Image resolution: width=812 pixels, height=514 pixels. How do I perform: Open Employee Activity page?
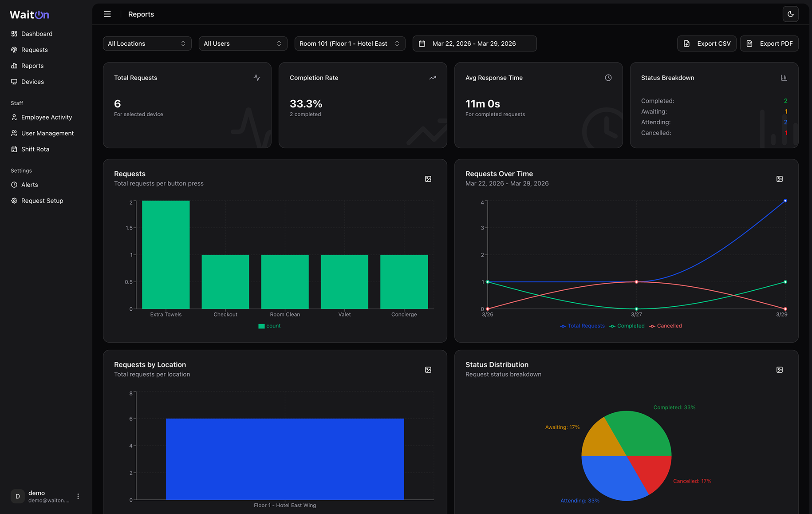coord(47,117)
